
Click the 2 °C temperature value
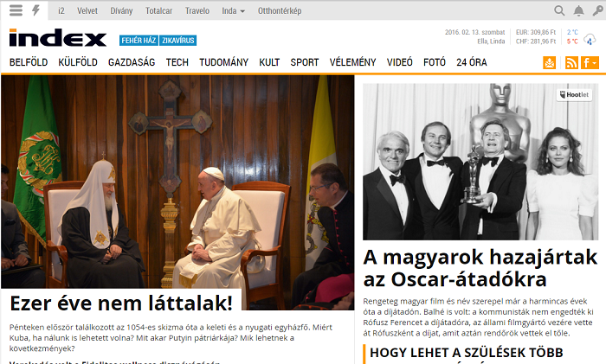(x=572, y=32)
